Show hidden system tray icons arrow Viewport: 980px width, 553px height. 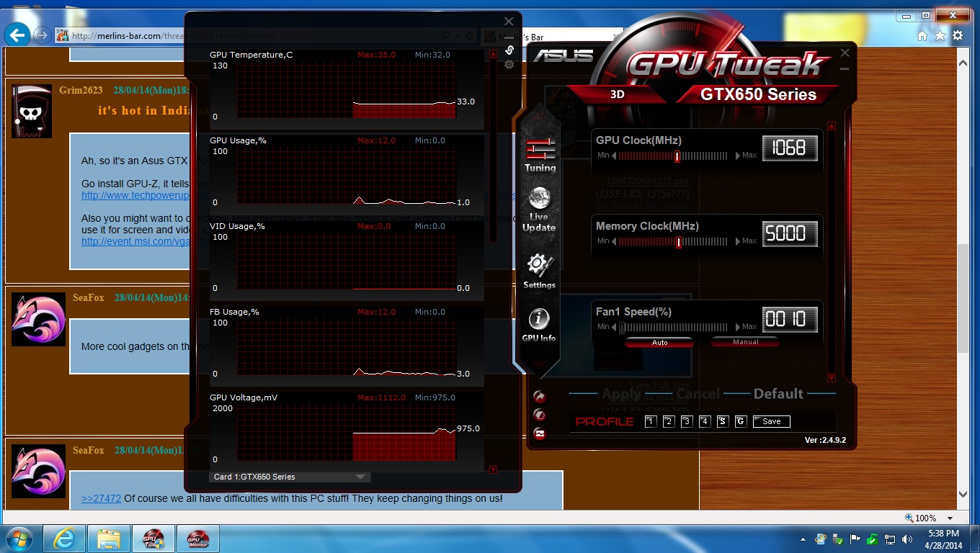(803, 539)
